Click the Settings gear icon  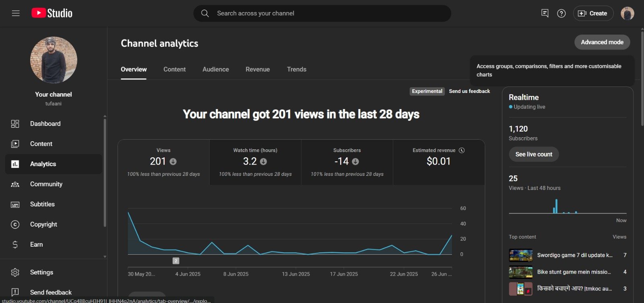point(15,272)
